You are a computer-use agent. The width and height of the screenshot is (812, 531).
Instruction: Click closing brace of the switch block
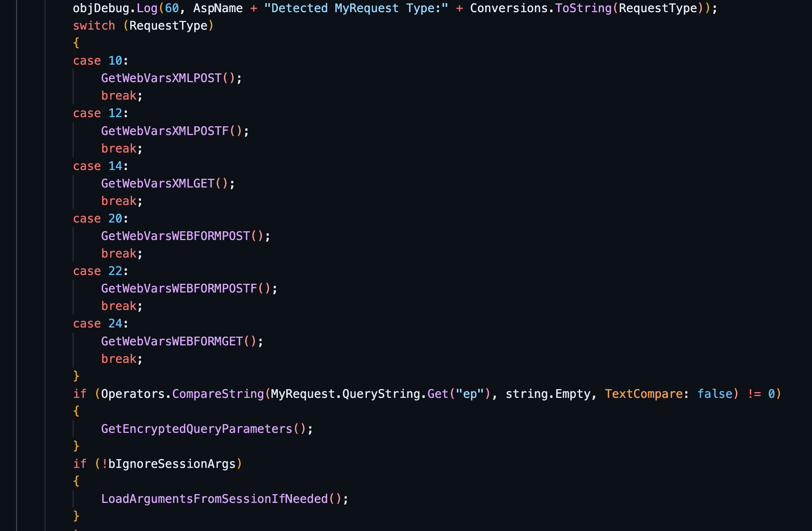click(76, 376)
